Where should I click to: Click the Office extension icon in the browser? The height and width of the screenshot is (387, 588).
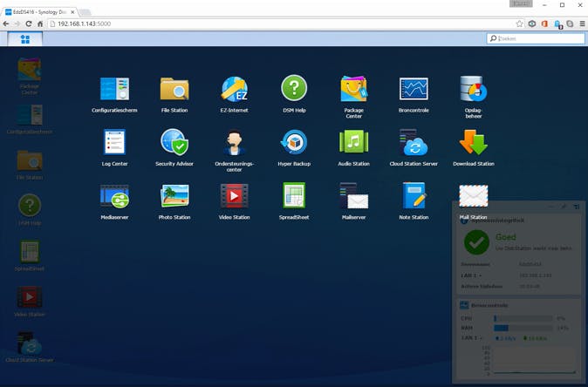click(x=544, y=24)
